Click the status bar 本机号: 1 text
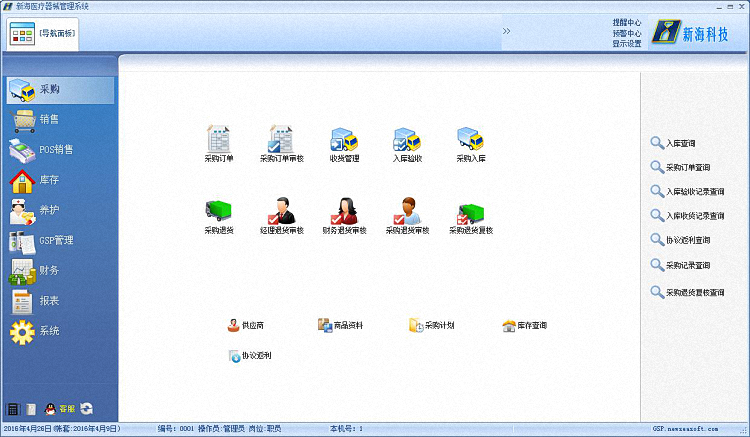This screenshot has width=750, height=437. (x=346, y=429)
